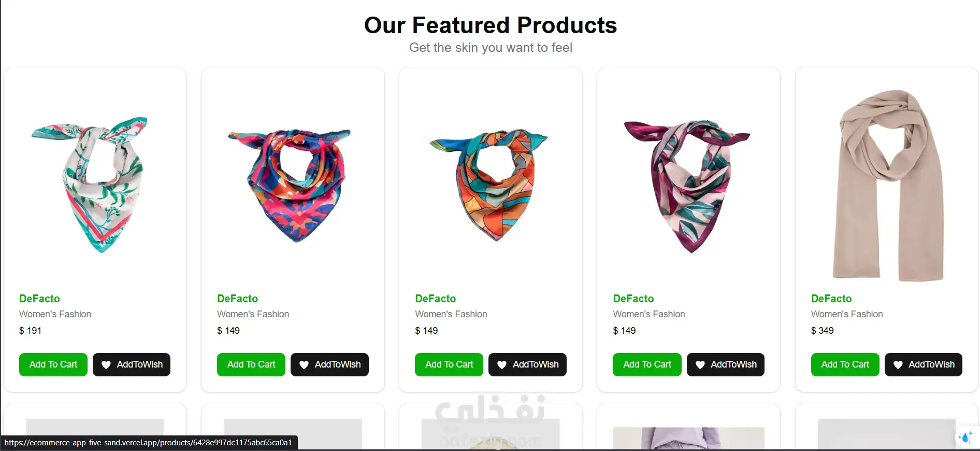Add the $349 beige scarf to cart
The height and width of the screenshot is (451, 980).
coord(845,364)
